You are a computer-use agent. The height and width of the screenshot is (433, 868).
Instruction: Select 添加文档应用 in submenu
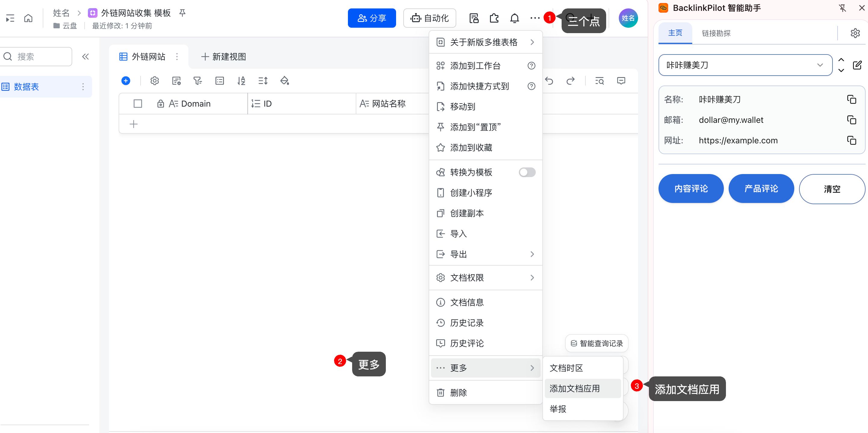click(x=583, y=388)
